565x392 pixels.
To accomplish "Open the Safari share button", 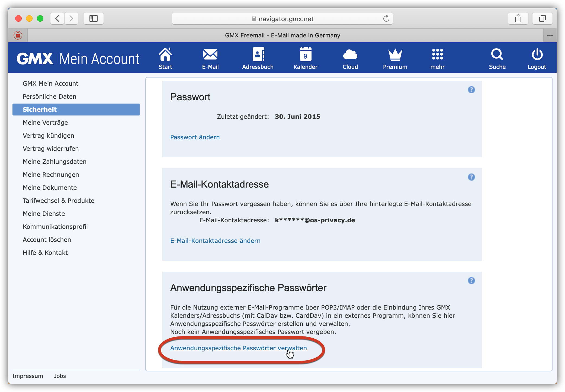I will tap(518, 18).
